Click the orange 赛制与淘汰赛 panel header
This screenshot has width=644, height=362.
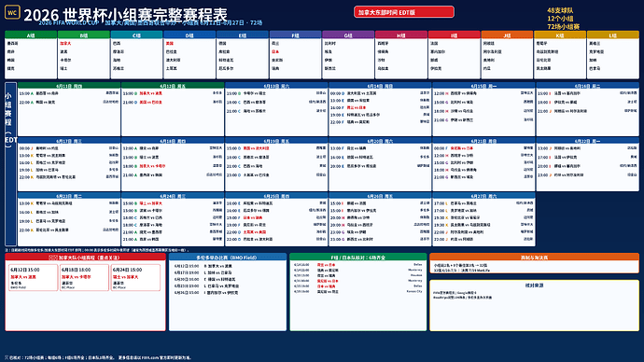coord(535,258)
